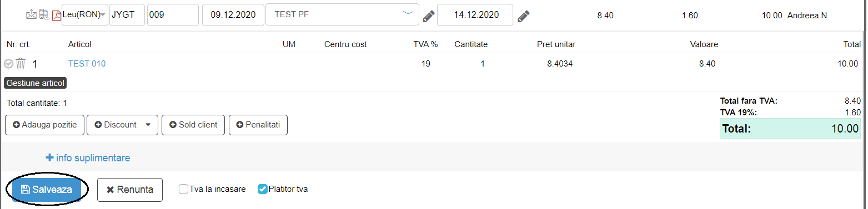The height and width of the screenshot is (209, 868).
Task: Edit the due date with pencil icon
Action: tap(523, 16)
